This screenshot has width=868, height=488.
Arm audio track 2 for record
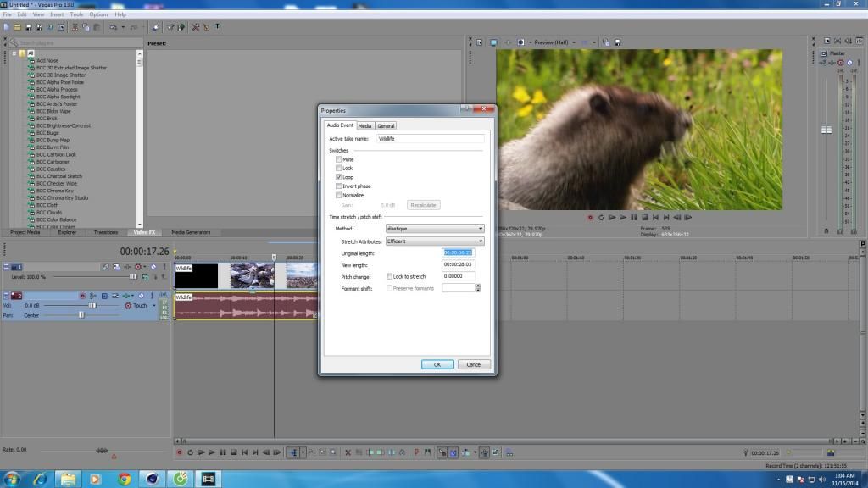(82, 296)
